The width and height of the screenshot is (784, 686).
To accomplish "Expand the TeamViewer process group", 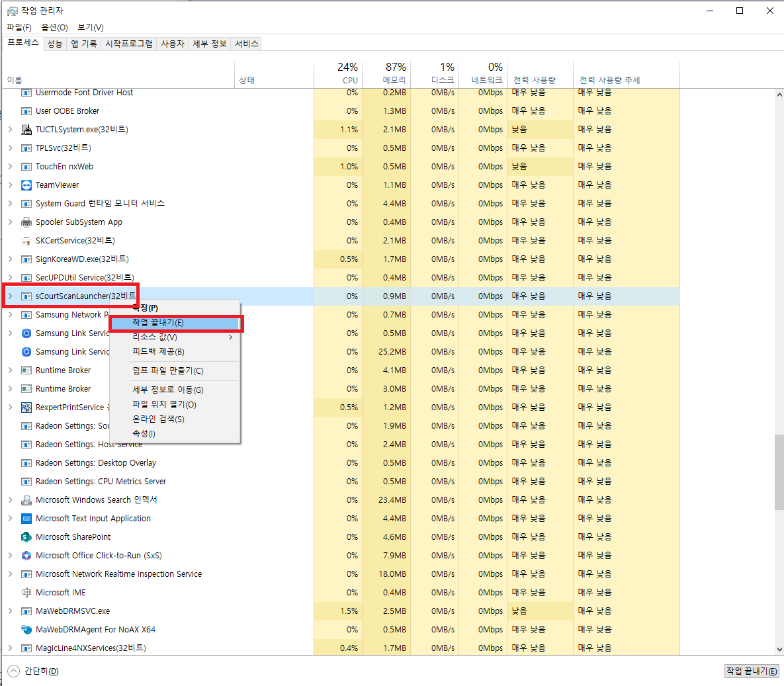I will tap(11, 185).
